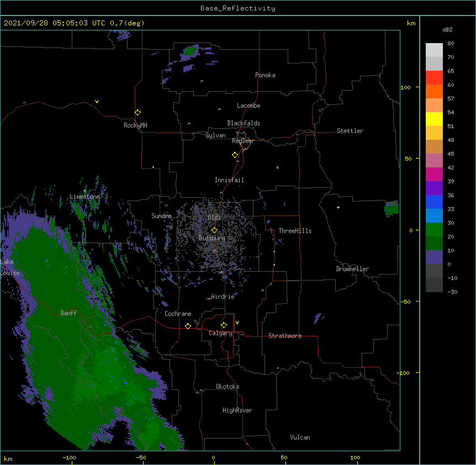Screen dimensions: 476x465
Task: Click the Vulcan label
Action: point(300,437)
